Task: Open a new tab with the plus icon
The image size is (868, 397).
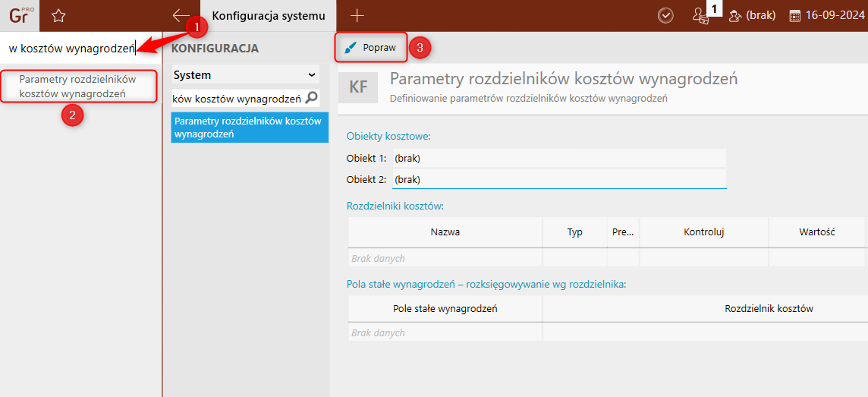Action: 357,16
